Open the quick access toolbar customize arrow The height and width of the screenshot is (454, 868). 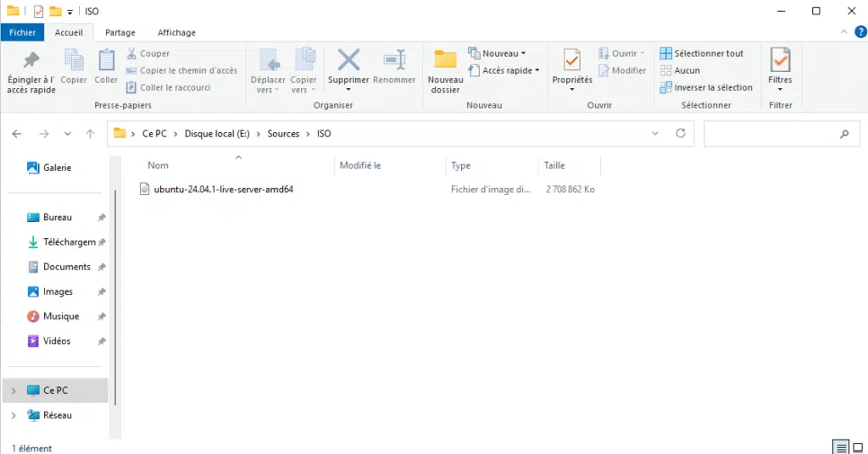(70, 12)
